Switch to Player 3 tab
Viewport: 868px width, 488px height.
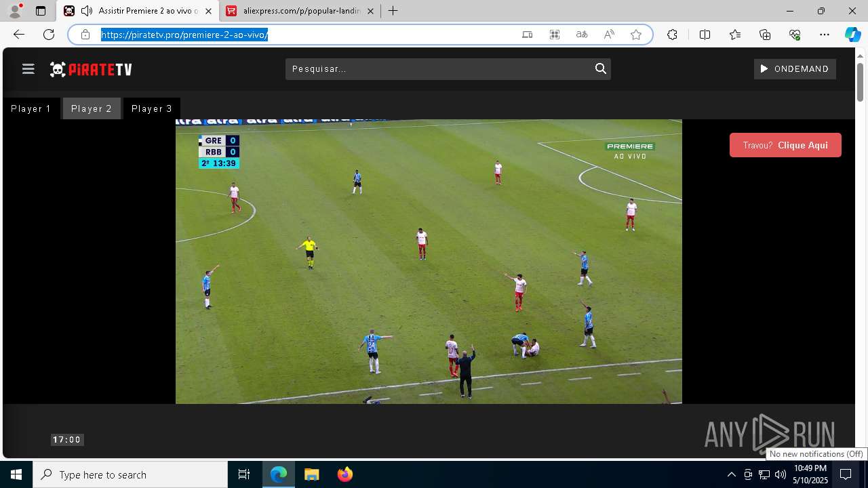pos(152,108)
